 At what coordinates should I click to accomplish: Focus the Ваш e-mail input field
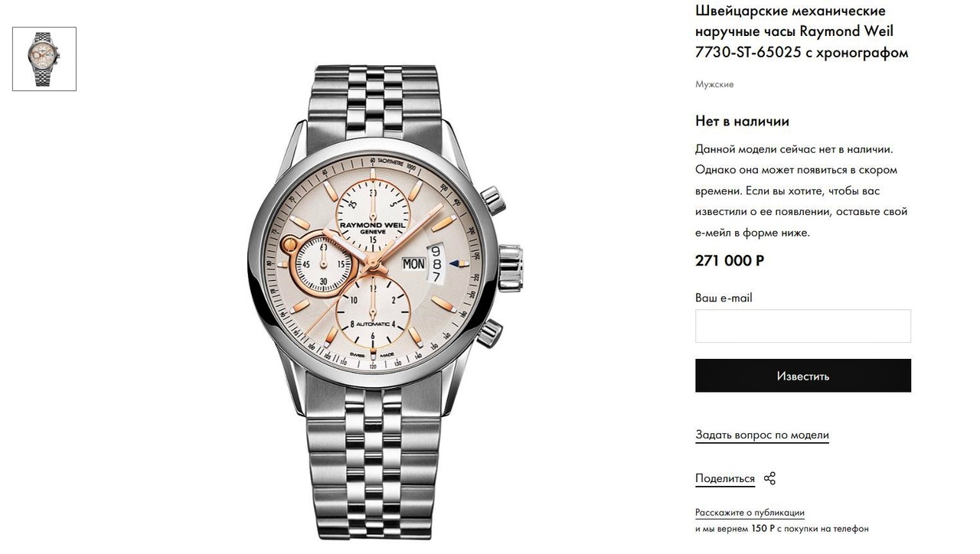pos(803,326)
